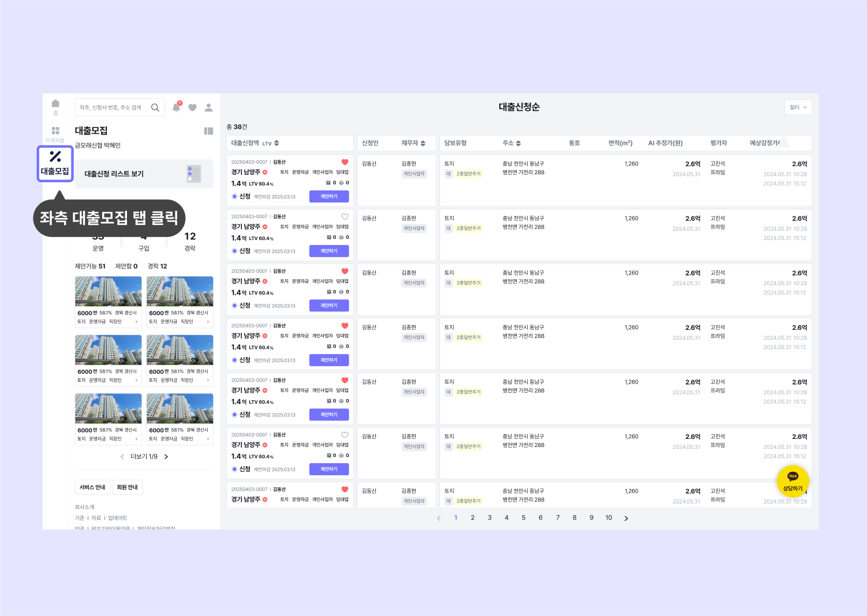Open chevron on sixth 6000만 property card
Viewport: 867px width, 616px height.
(208, 439)
